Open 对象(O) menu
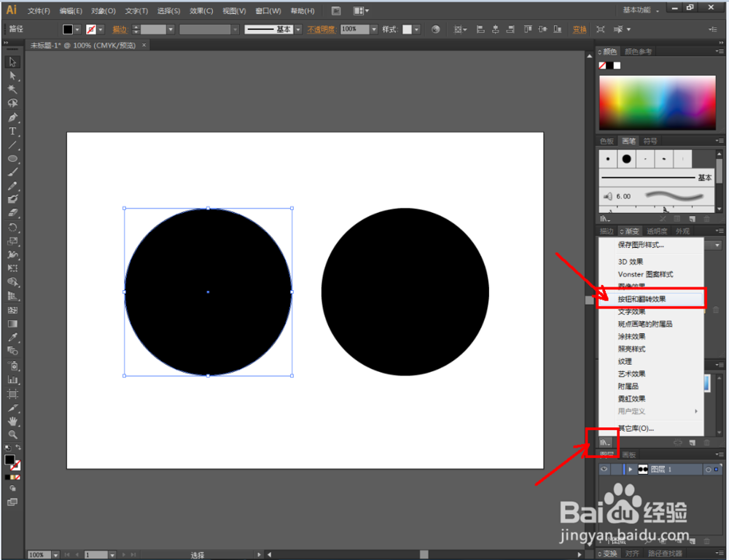This screenshot has height=560, width=729. tap(104, 11)
